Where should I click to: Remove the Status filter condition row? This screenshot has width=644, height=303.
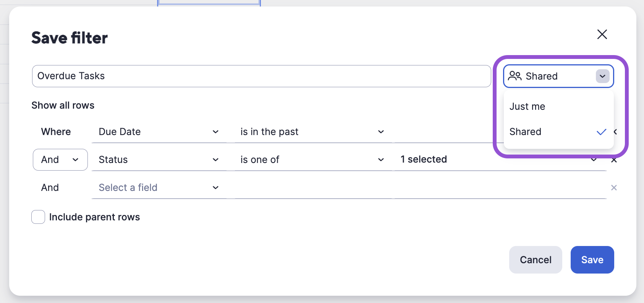point(614,160)
